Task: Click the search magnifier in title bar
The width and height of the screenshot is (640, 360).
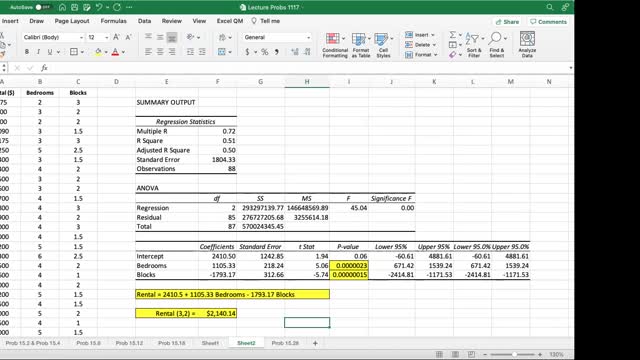Action: 550,7
